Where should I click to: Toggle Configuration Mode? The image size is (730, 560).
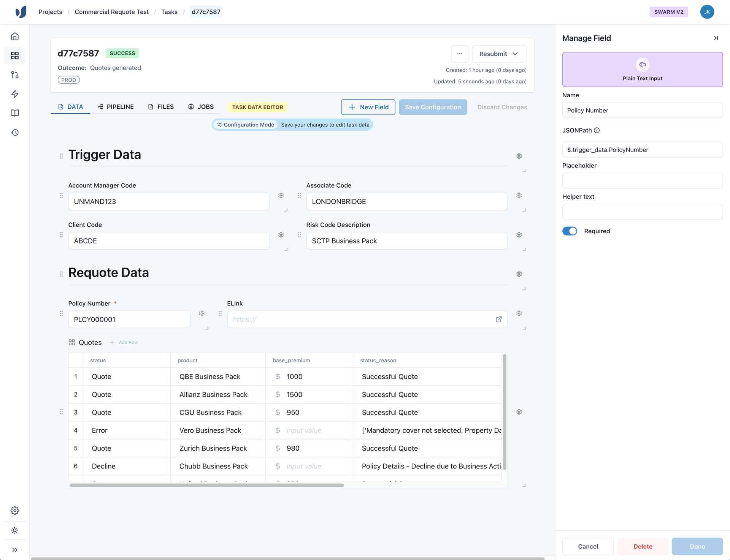pos(245,125)
